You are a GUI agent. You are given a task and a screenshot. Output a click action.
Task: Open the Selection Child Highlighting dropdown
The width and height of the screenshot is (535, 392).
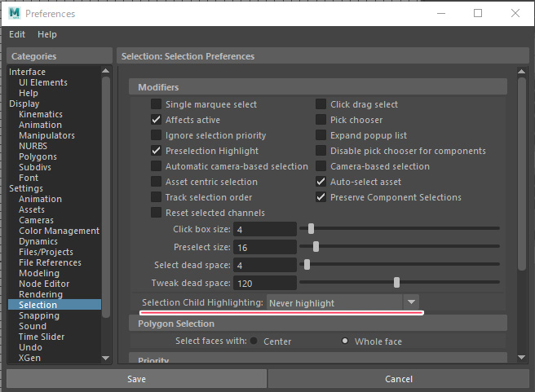[x=343, y=302]
